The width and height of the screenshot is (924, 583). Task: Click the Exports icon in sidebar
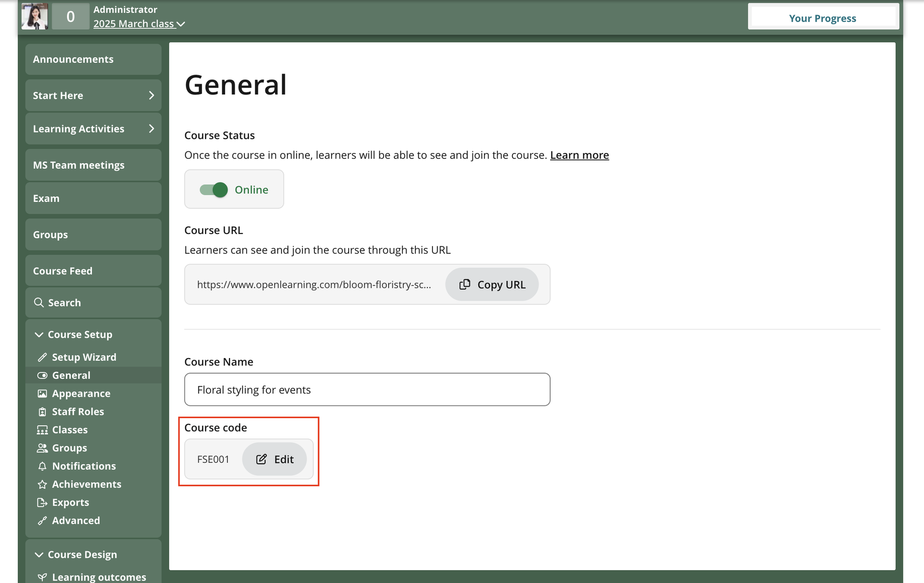[x=42, y=502]
